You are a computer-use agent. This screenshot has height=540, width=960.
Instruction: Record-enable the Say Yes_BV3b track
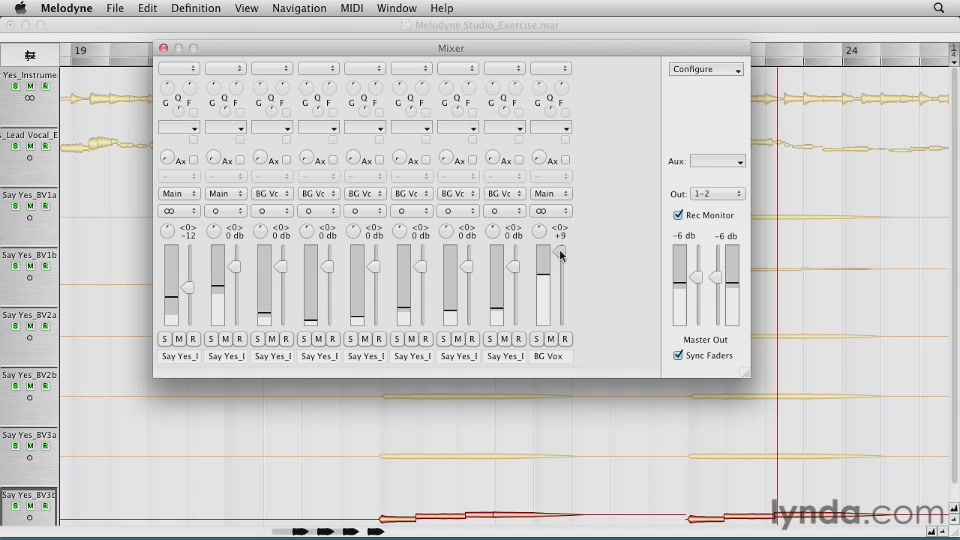coord(45,506)
